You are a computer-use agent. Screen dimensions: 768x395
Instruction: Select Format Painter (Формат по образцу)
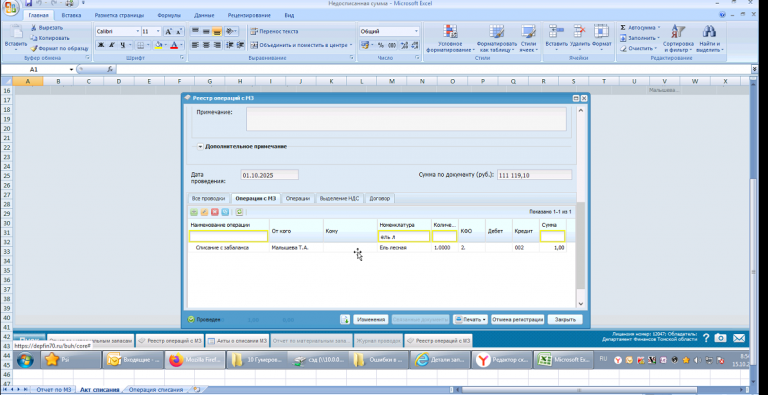pyautogui.click(x=59, y=49)
